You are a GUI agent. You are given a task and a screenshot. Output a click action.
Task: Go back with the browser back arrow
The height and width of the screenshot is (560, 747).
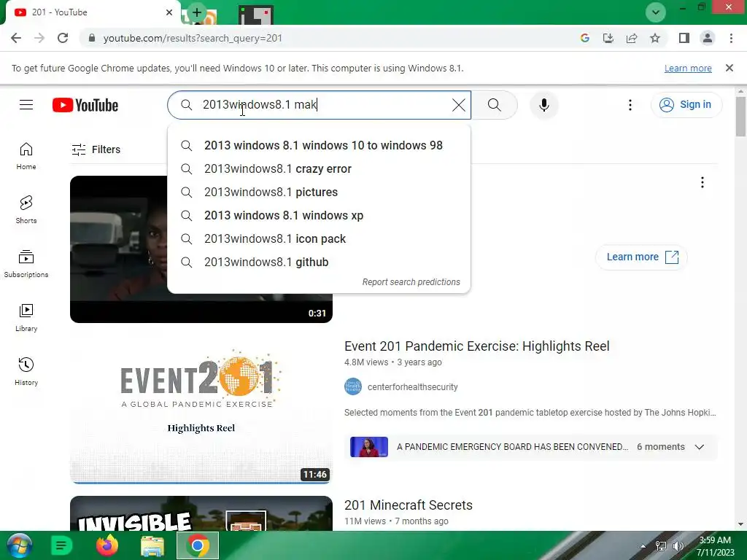click(16, 38)
